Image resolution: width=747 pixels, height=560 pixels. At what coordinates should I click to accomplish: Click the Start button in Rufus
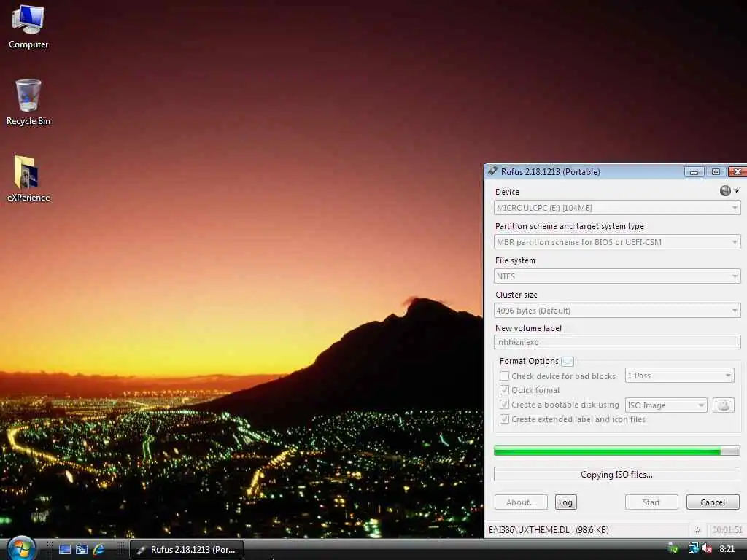pyautogui.click(x=651, y=502)
